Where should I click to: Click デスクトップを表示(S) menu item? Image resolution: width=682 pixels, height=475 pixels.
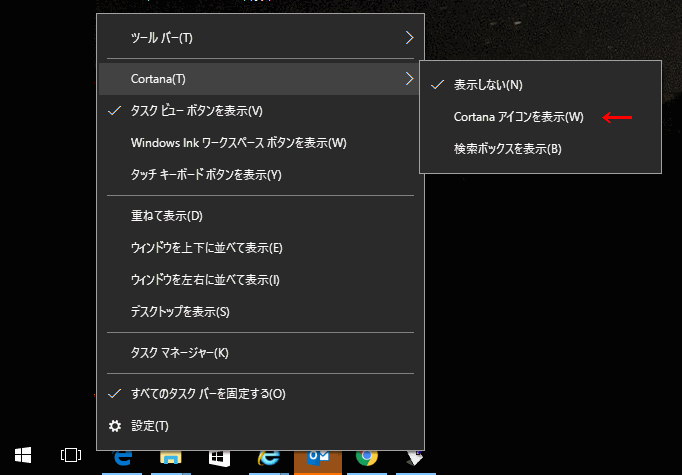point(261,312)
